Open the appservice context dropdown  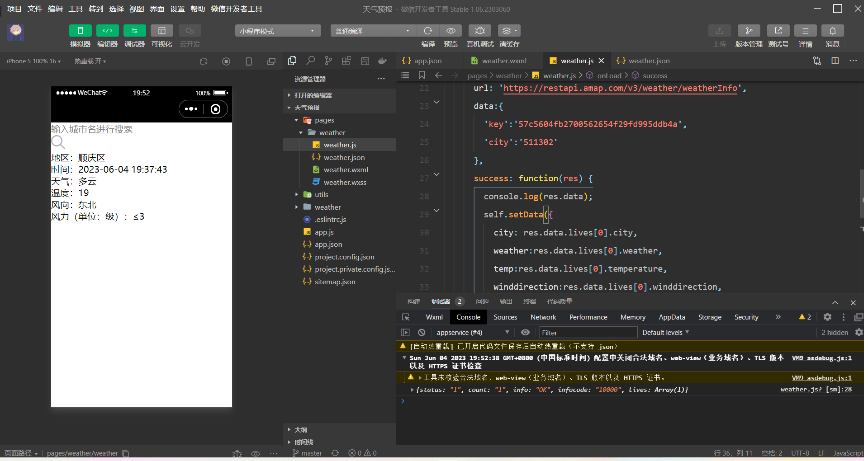[472, 332]
